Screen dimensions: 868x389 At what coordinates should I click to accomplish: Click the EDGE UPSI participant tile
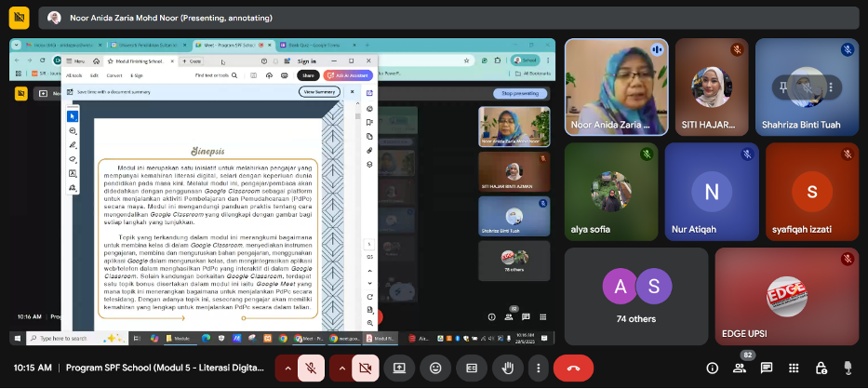point(785,295)
